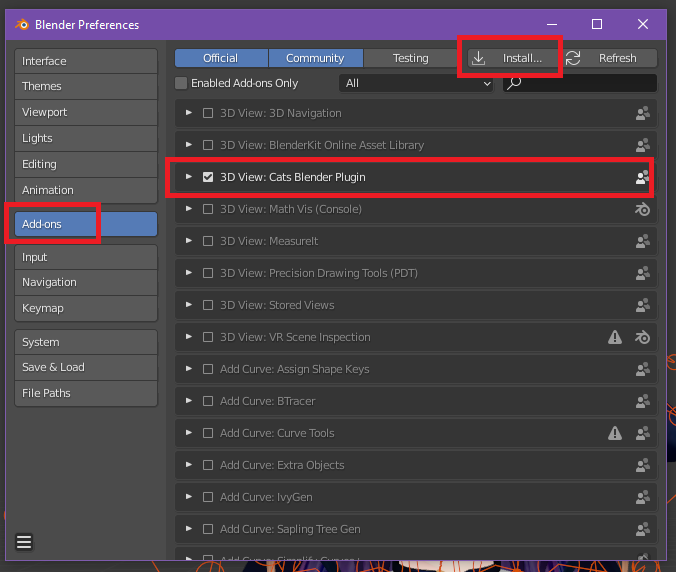Click community icon on BlenderKit Online Asset Library row

642,145
